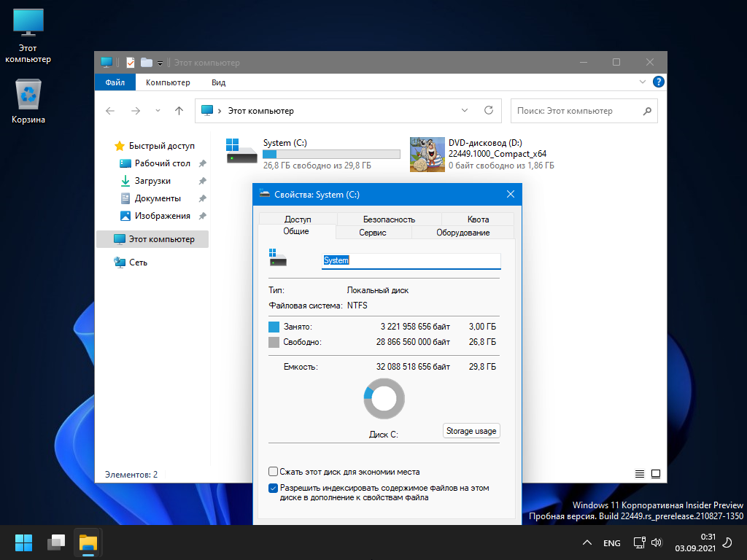The image size is (747, 560).
Task: Switch to large icons view in status bar
Action: [655, 474]
